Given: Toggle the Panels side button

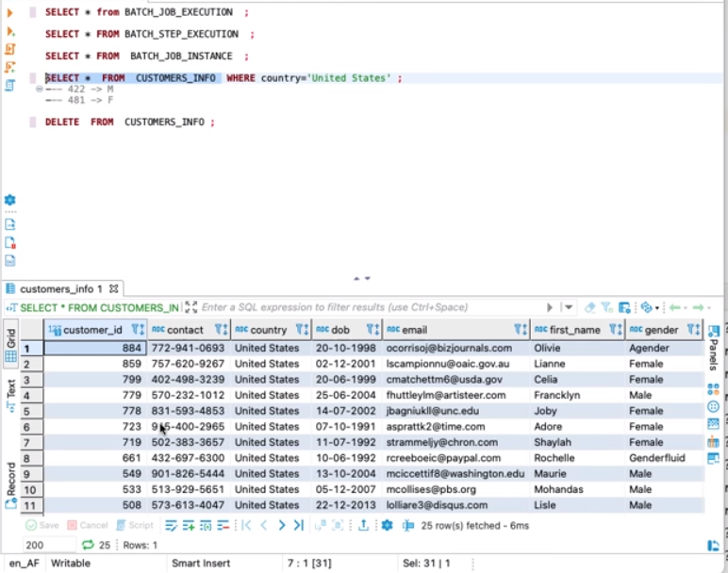Looking at the screenshot, I should point(714,347).
